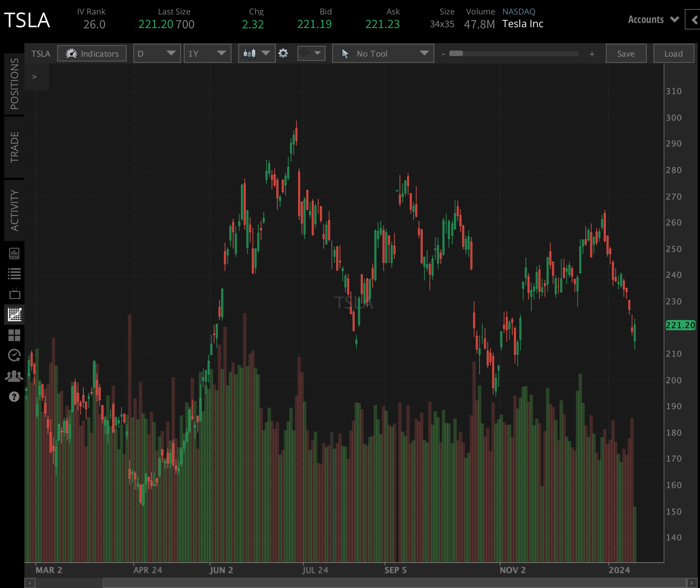This screenshot has height=588, width=700.
Task: Open the news booklet icon in sidebar
Action: click(14, 253)
